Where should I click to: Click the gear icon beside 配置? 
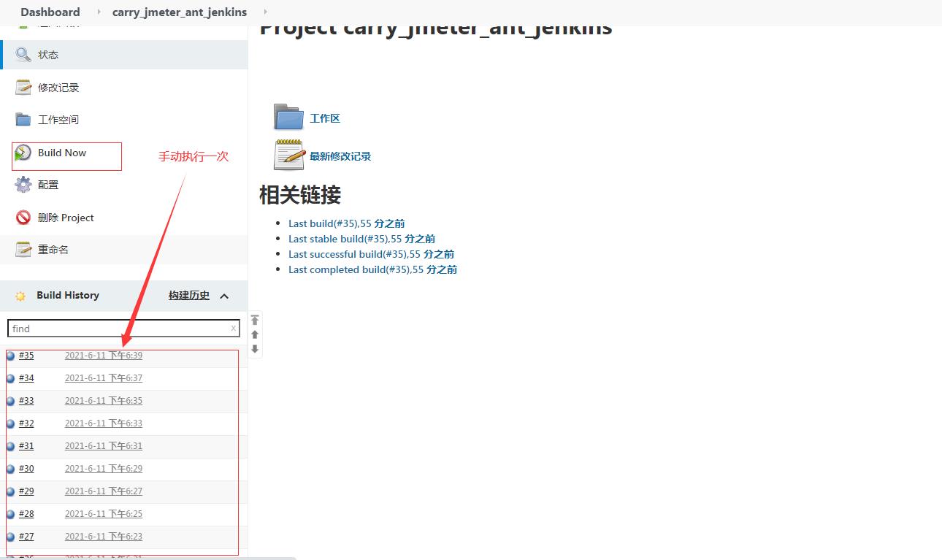[x=23, y=185]
